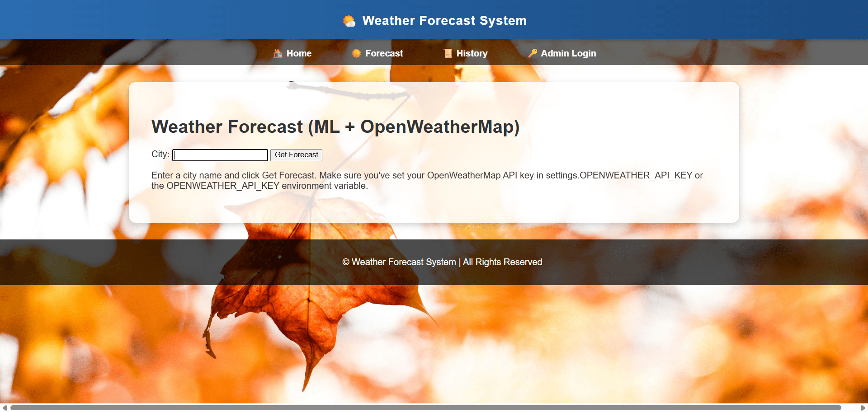
Task: Click the footer copyright text
Action: point(442,262)
